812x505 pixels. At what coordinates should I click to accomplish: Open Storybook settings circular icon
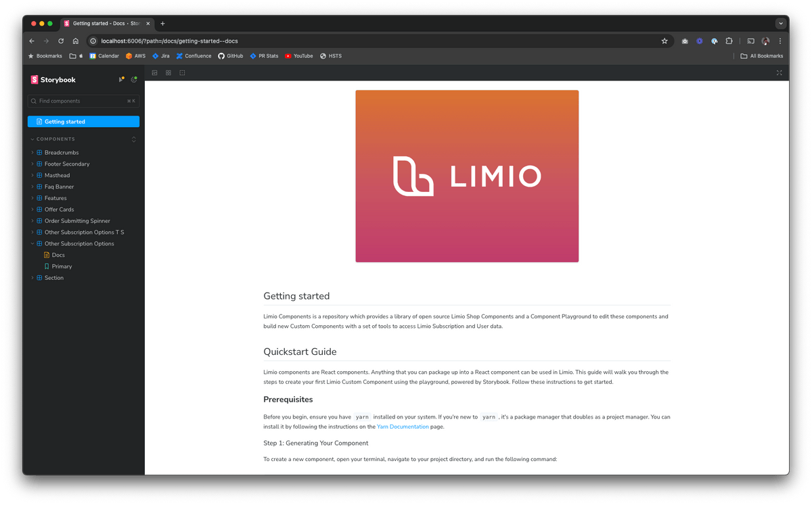[x=134, y=80]
